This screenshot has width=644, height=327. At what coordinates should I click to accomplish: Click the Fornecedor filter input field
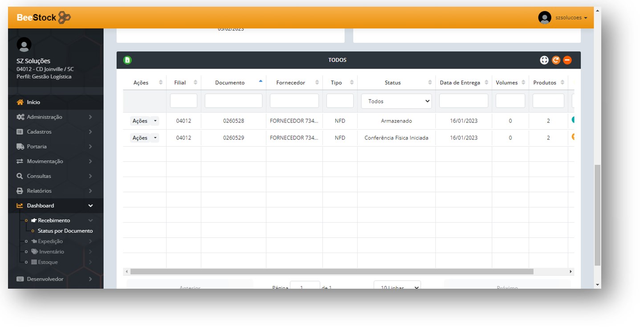tap(294, 101)
